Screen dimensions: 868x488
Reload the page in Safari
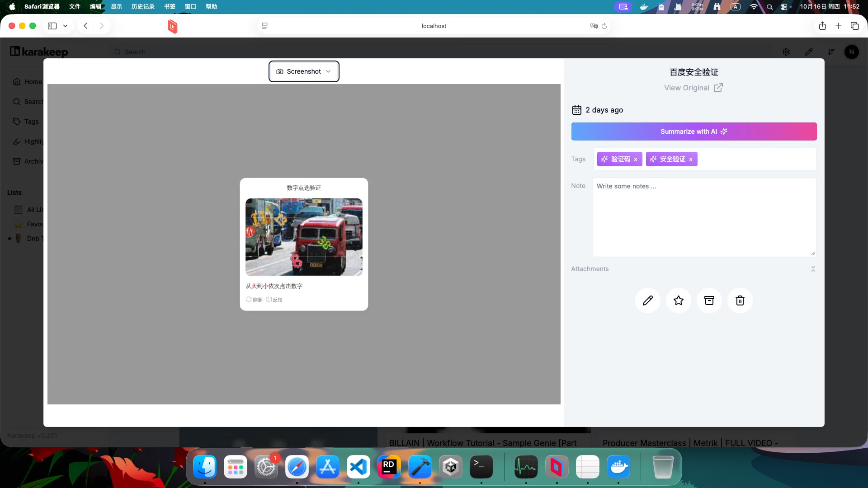pyautogui.click(x=604, y=26)
